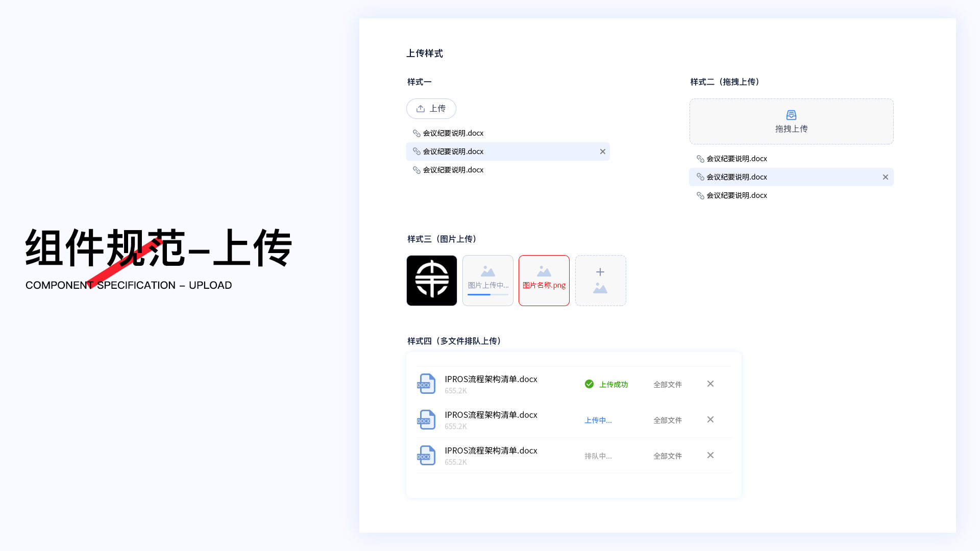The width and height of the screenshot is (980, 551).
Task: Click paperclip icon of last drag-upload file
Action: 700,195
